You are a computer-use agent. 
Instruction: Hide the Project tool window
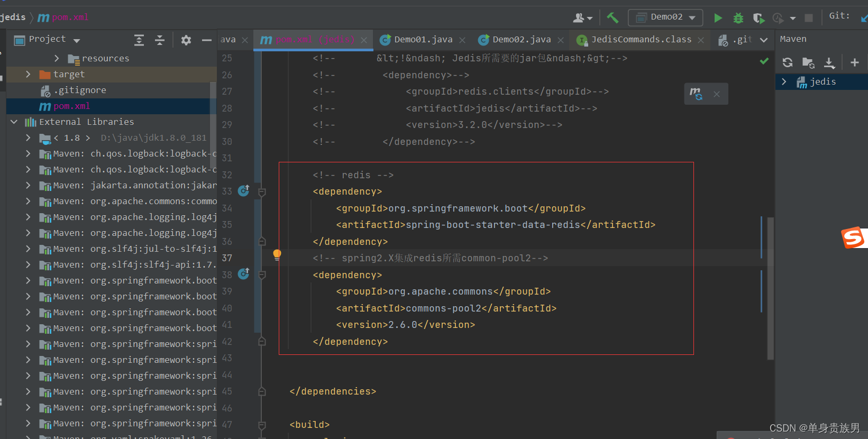[207, 40]
